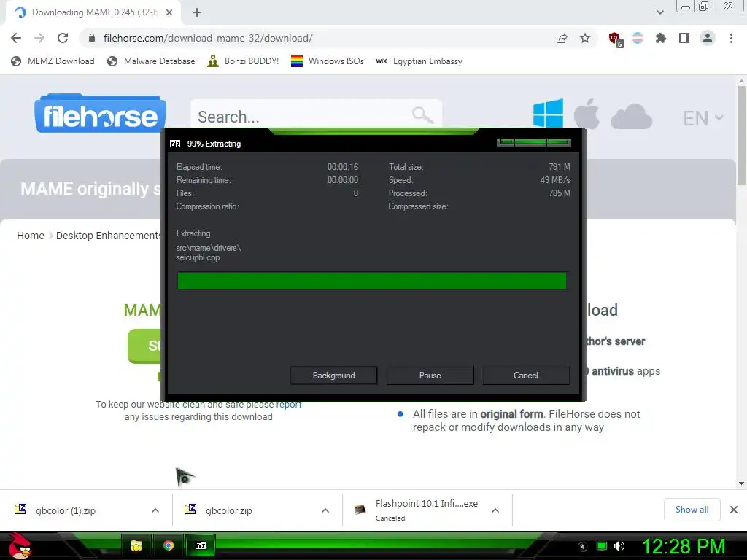Expand options for gbcolor.zip download
747x560 pixels.
coord(325,510)
